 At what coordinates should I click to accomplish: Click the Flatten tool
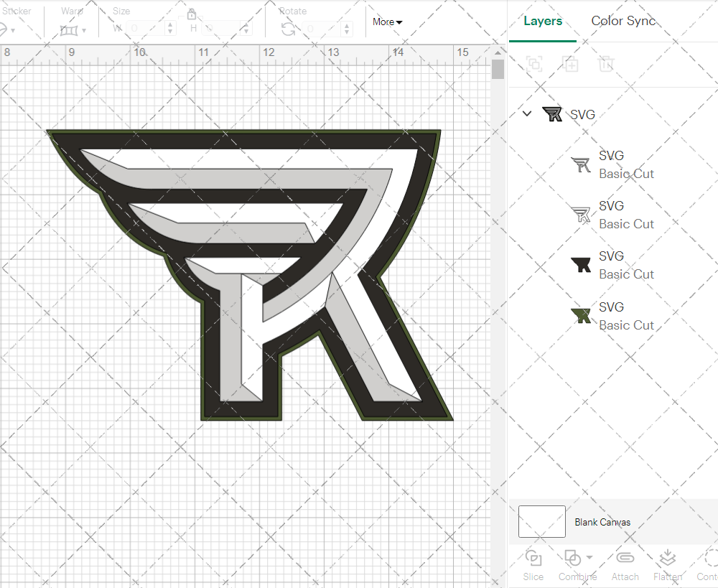point(668,566)
